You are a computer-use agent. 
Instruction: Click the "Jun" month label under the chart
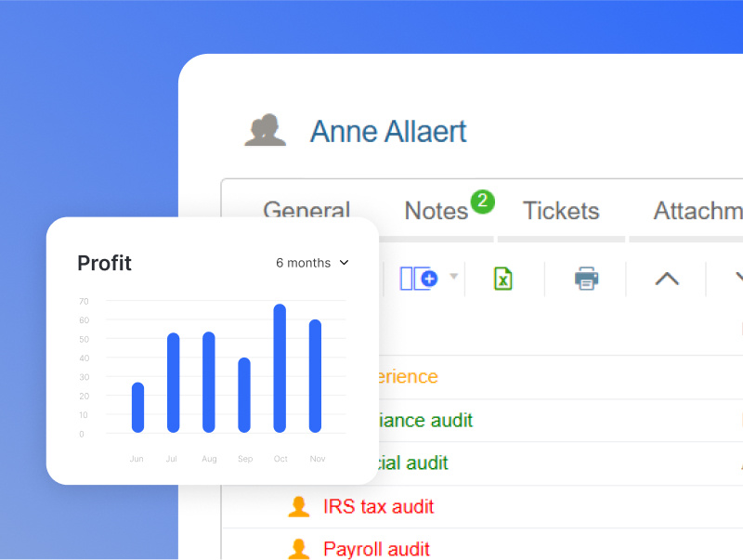(137, 459)
